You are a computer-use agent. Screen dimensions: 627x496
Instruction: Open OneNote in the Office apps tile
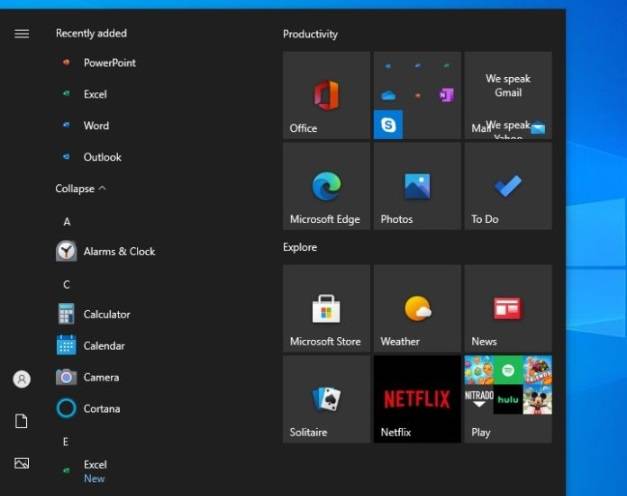click(x=447, y=95)
